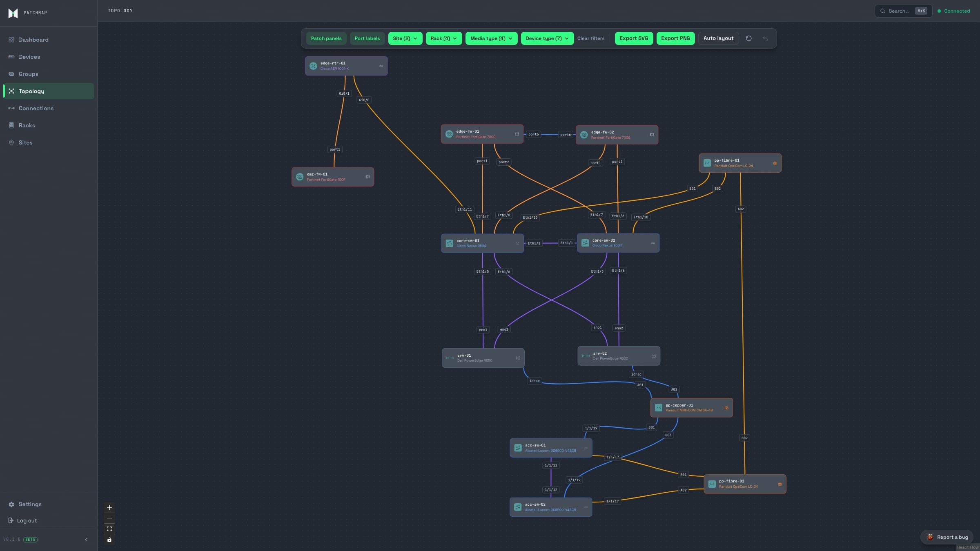
Task: Click the Connected status indicator
Action: tap(954, 11)
